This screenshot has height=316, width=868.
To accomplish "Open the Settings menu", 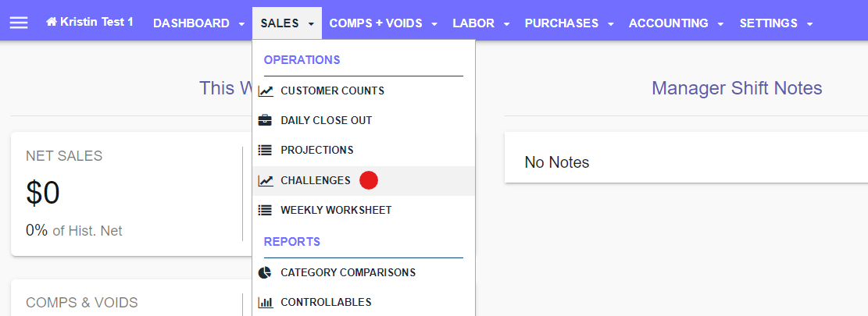I will [776, 23].
